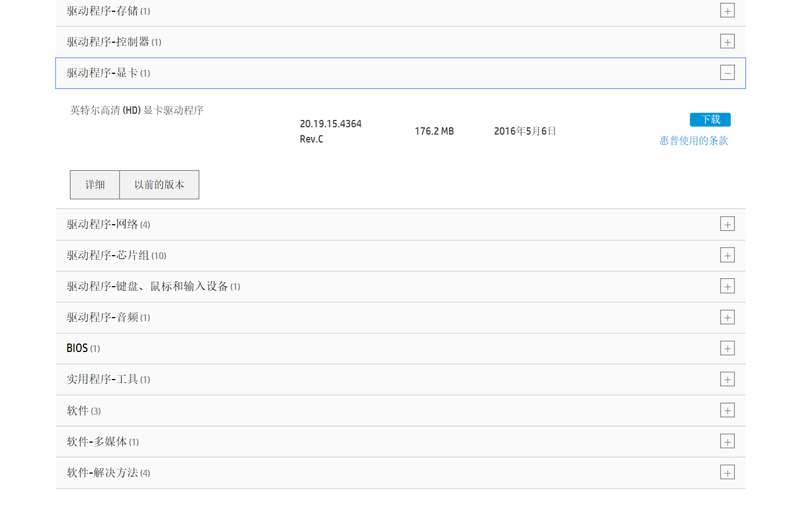Expand 驱动程序-存储 with its plus icon
This screenshot has height=508, width=812.
(727, 11)
